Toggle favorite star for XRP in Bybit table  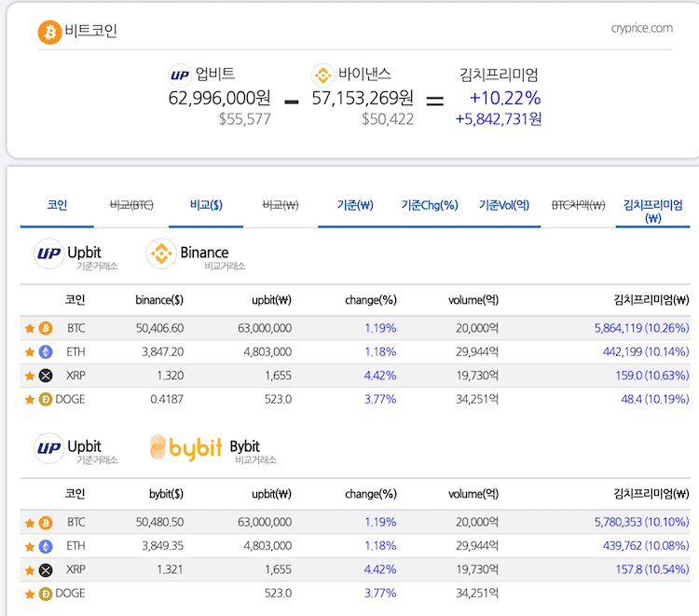(30, 570)
